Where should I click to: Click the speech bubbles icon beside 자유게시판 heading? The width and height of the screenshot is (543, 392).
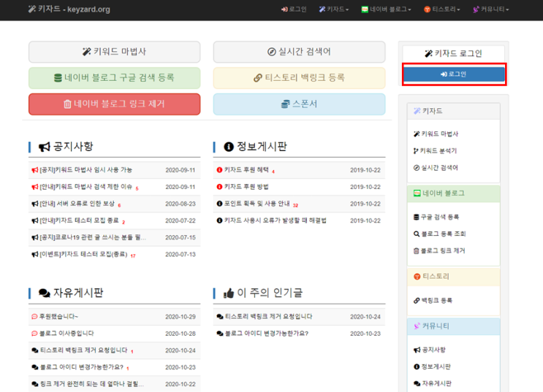click(x=45, y=293)
